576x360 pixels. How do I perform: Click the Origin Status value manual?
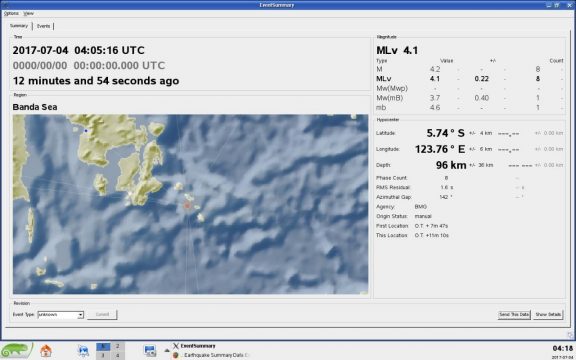(423, 216)
